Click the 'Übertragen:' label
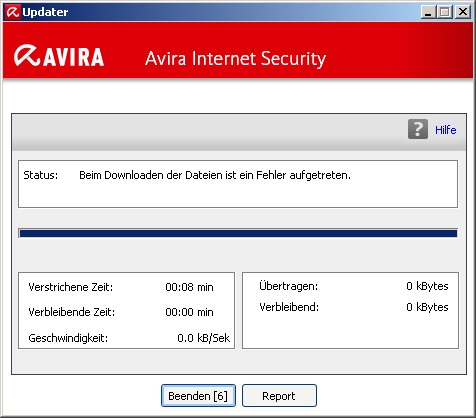476x418 pixels. [288, 286]
